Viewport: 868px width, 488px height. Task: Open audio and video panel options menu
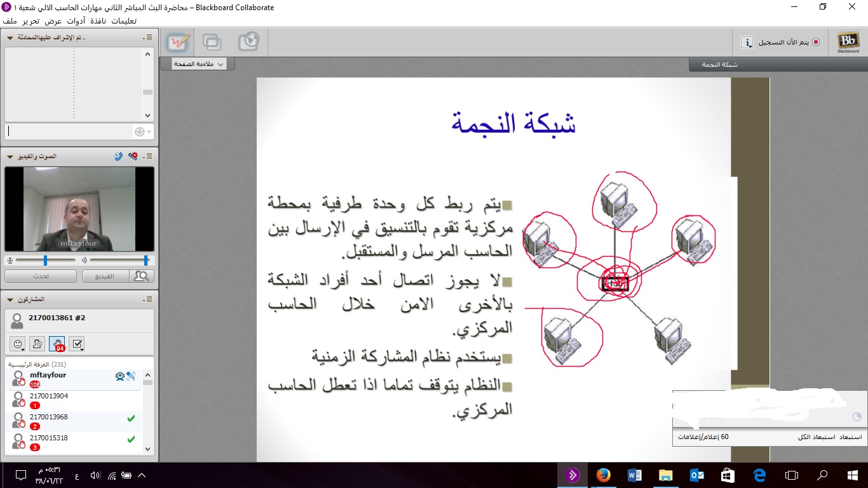(x=147, y=156)
